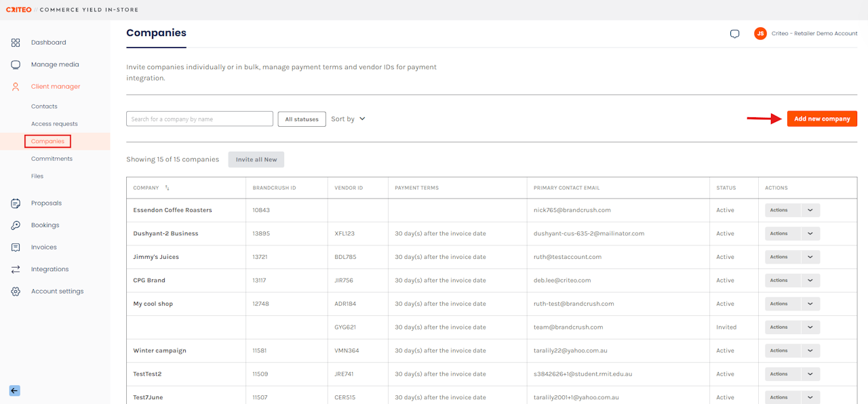Focus the company name search field

pos(199,119)
